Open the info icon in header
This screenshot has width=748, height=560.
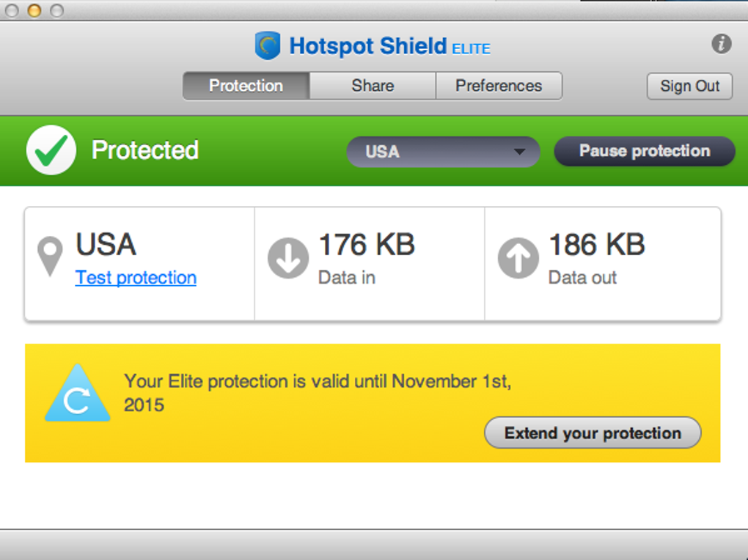tap(722, 44)
